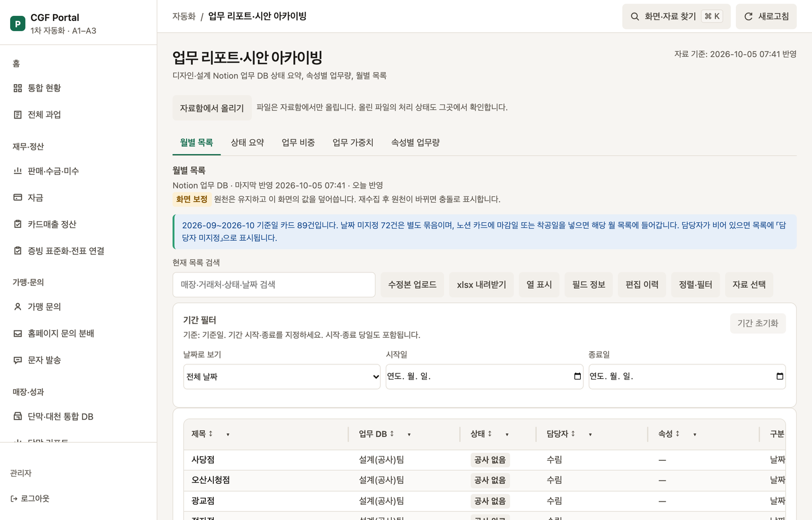The width and height of the screenshot is (812, 520).
Task: Click 자료 선택 button
Action: coord(749,285)
